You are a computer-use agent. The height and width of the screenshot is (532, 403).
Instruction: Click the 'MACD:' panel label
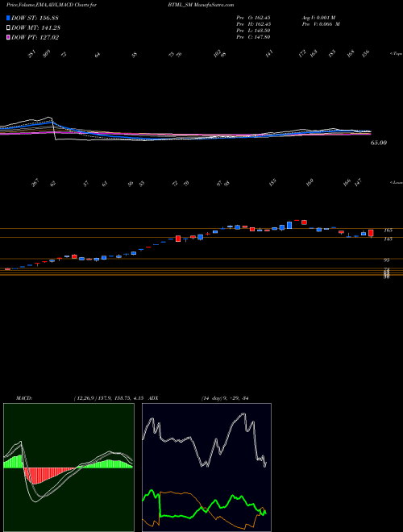(x=23, y=398)
